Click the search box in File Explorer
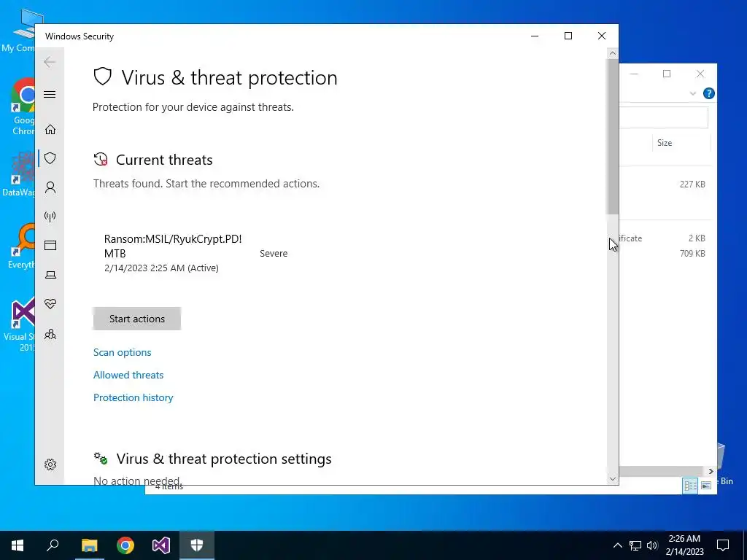This screenshot has height=560, width=747. pyautogui.click(x=663, y=117)
